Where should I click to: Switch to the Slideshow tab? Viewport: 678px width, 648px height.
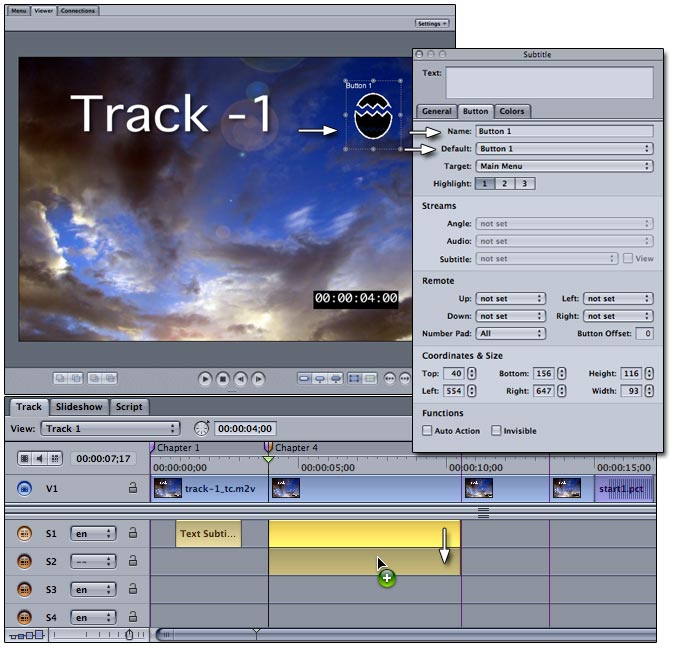(79, 407)
